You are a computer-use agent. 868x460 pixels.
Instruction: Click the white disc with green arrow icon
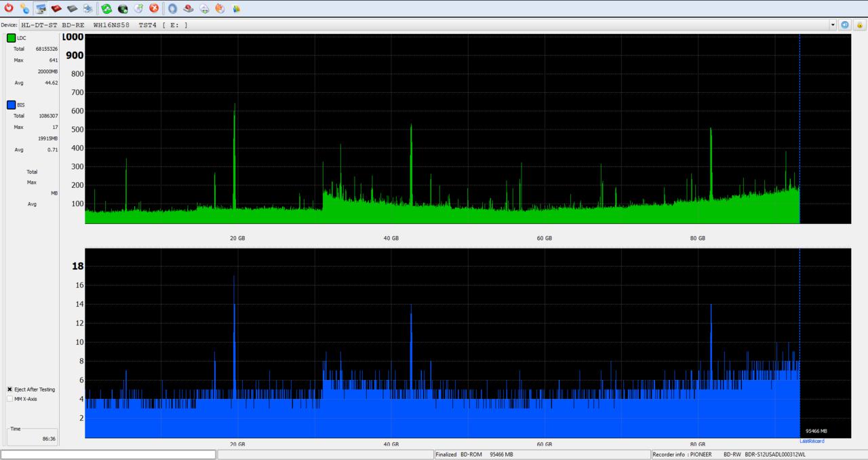pos(204,8)
